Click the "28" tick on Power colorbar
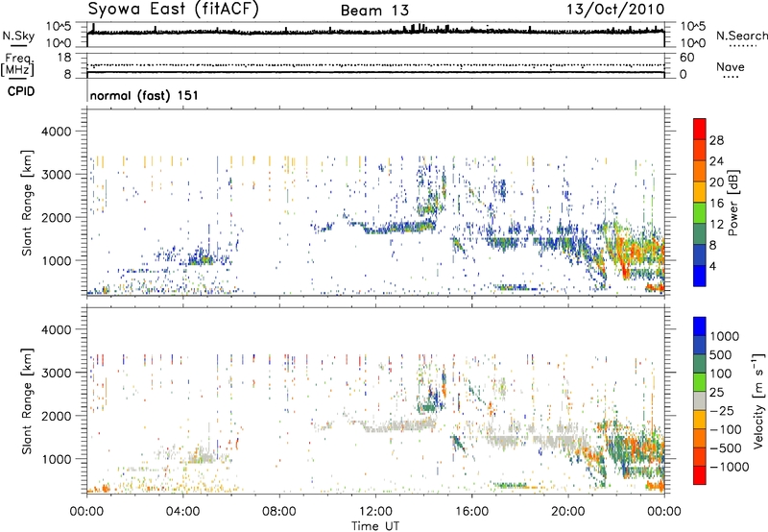The image size is (768, 532). point(716,140)
